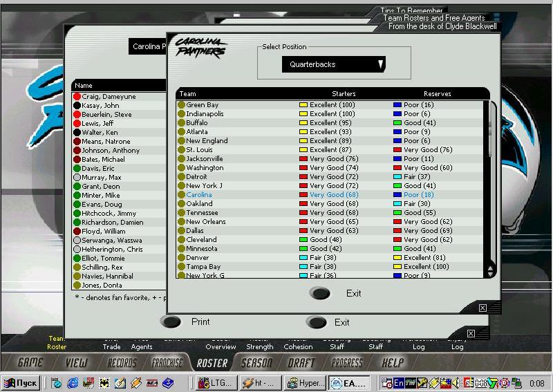Click the Windows Start (Пуск) button
The width and height of the screenshot is (553, 392).
pyautogui.click(x=20, y=382)
